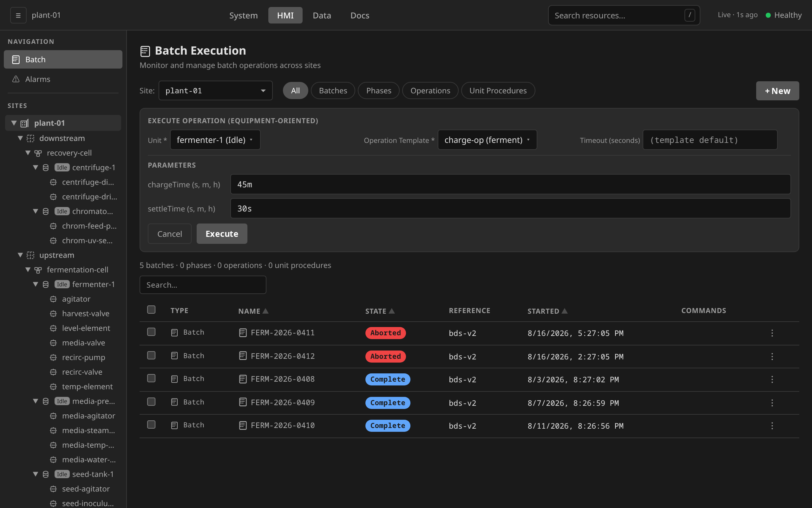The image size is (812, 508).
Task: Click document icon beside FERM-2026-0408 name
Action: pos(243,379)
